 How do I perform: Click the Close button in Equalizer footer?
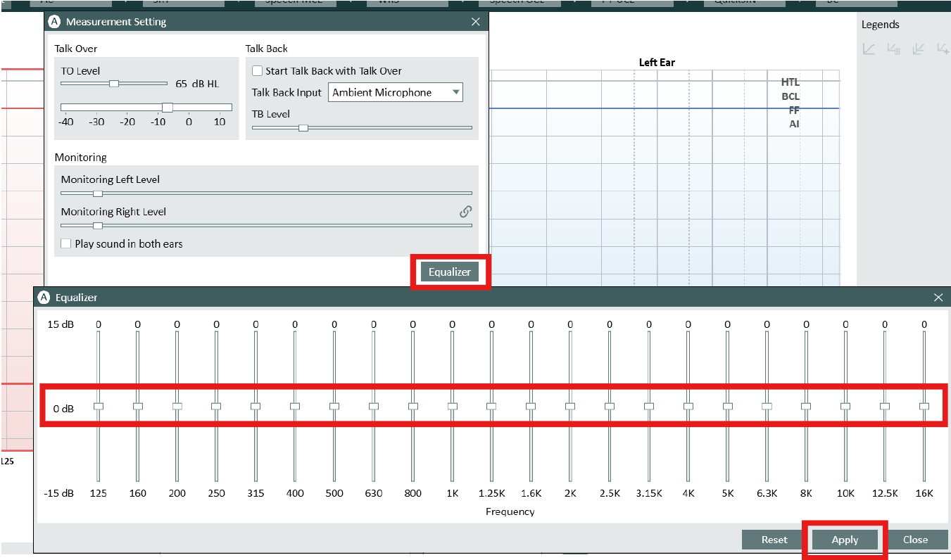(x=915, y=540)
